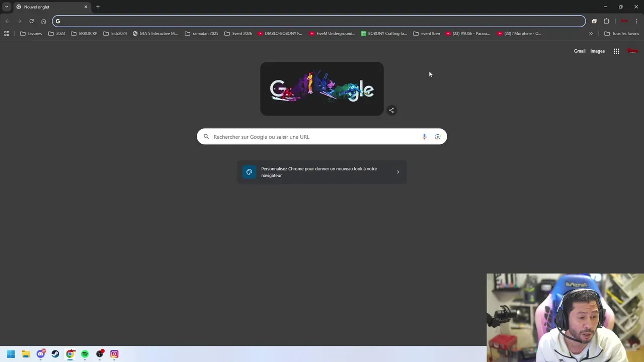This screenshot has width=644, height=362.
Task: Open Tous les favoris folder
Action: tap(621, 34)
